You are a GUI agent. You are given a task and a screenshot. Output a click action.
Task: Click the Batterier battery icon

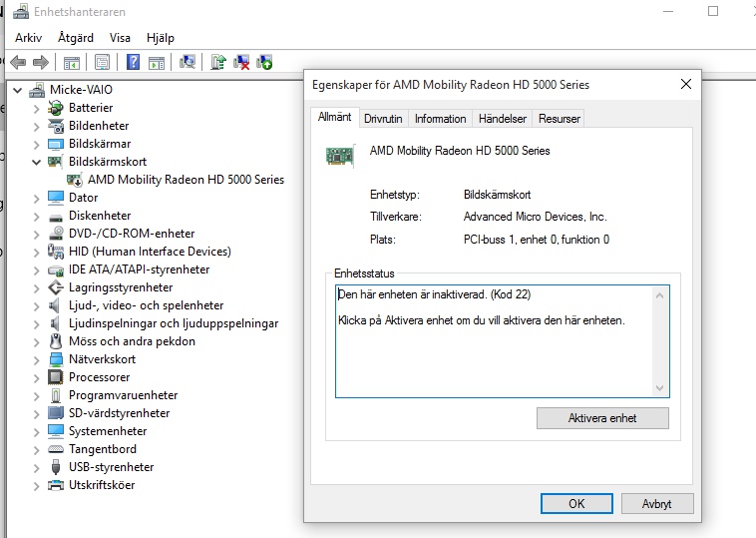tap(56, 108)
